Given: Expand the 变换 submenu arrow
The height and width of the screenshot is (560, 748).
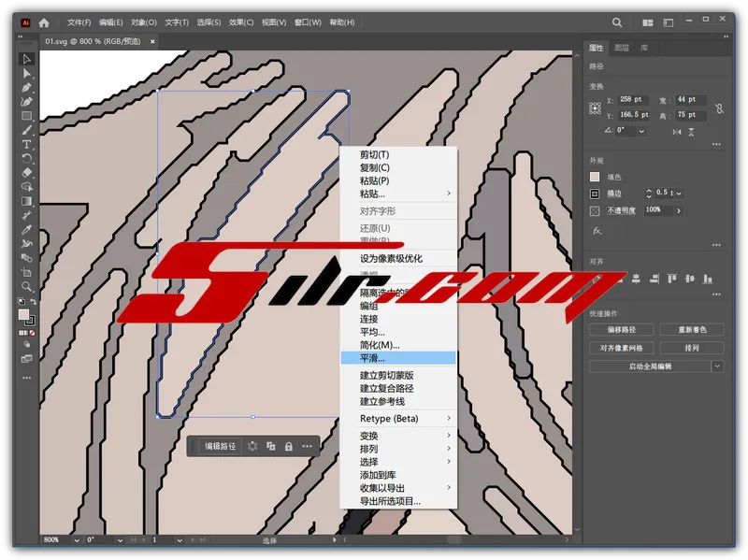Looking at the screenshot, I should [x=449, y=436].
